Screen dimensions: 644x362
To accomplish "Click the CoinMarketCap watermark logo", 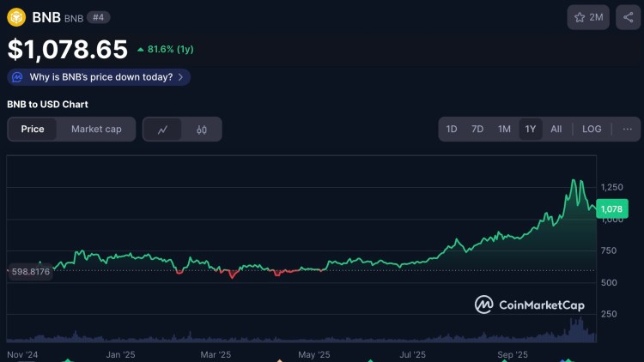I will [530, 305].
